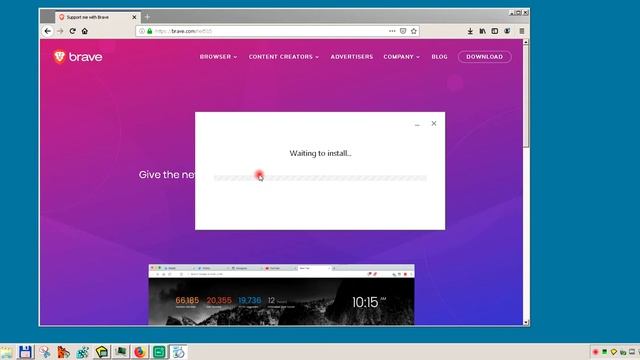Click the install progress bar
The width and height of the screenshot is (640, 360).
[x=320, y=178]
